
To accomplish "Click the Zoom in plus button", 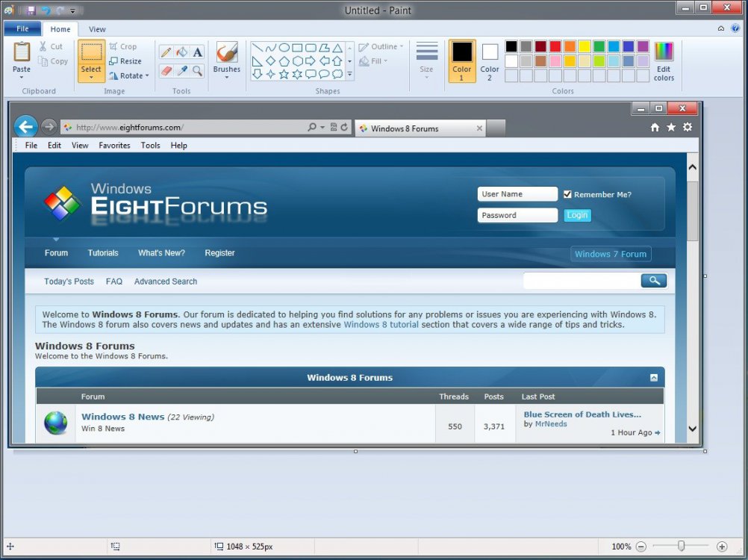I will pos(722,547).
